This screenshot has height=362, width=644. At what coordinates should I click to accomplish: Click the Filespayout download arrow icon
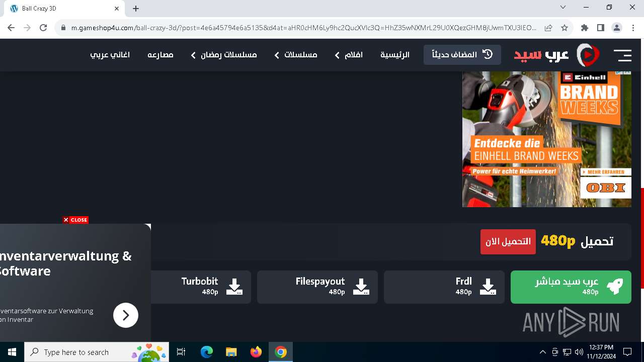coord(361,287)
